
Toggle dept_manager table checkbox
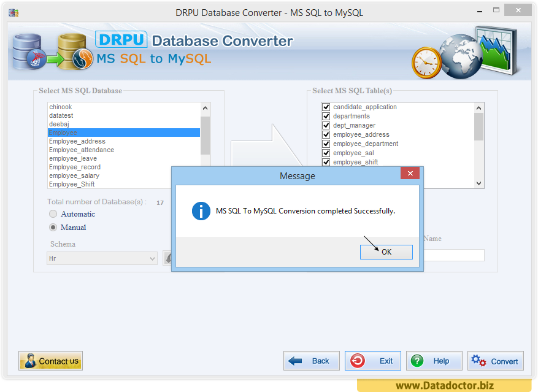[326, 125]
